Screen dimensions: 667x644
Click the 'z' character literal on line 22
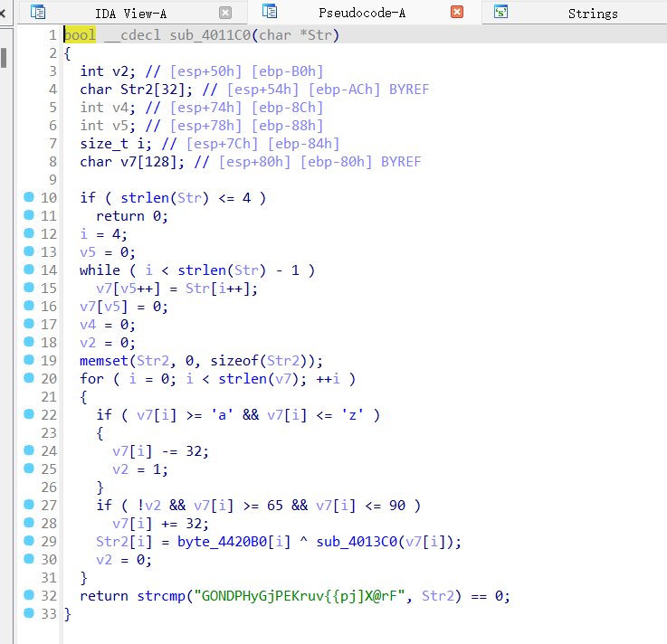click(x=352, y=415)
